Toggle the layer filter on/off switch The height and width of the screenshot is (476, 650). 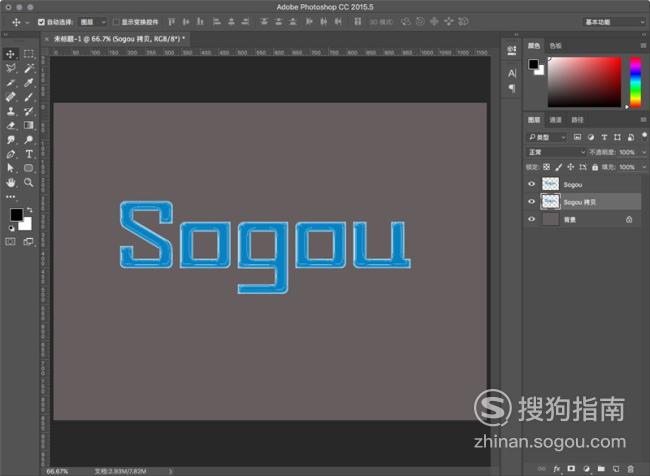pos(644,136)
